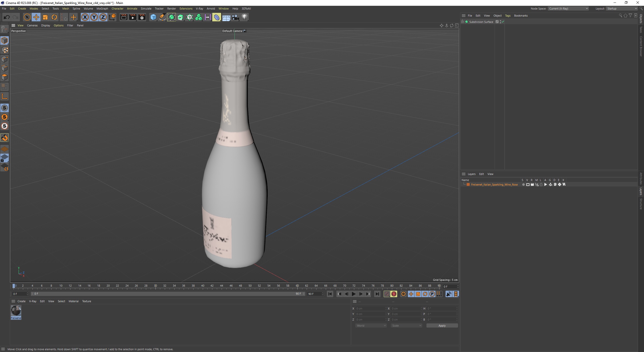The image size is (644, 352).
Task: Go to start of animation
Action: pos(330,294)
